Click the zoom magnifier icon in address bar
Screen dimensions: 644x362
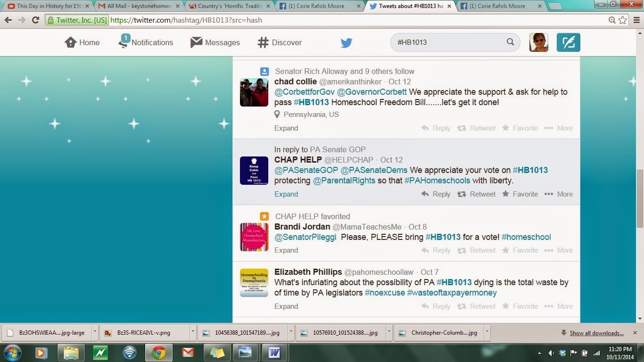(612, 20)
